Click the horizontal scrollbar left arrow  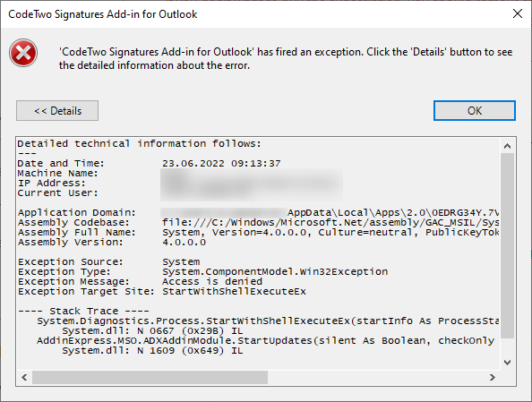24,377
